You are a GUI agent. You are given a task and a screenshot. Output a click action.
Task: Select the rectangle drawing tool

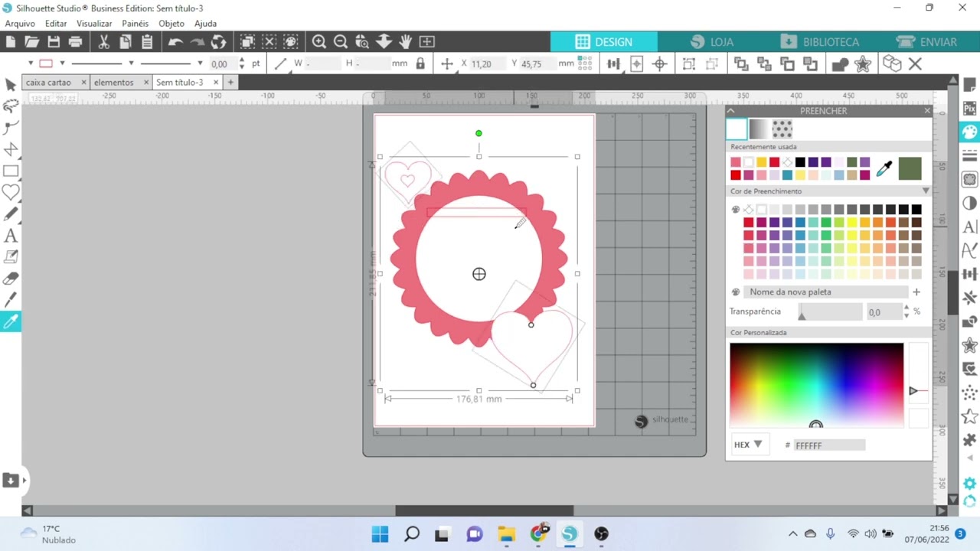(x=11, y=171)
